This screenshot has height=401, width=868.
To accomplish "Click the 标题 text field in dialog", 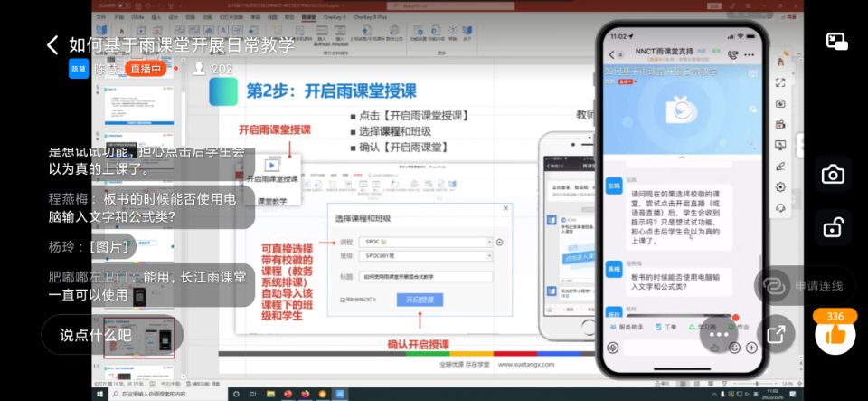I will click(x=426, y=277).
